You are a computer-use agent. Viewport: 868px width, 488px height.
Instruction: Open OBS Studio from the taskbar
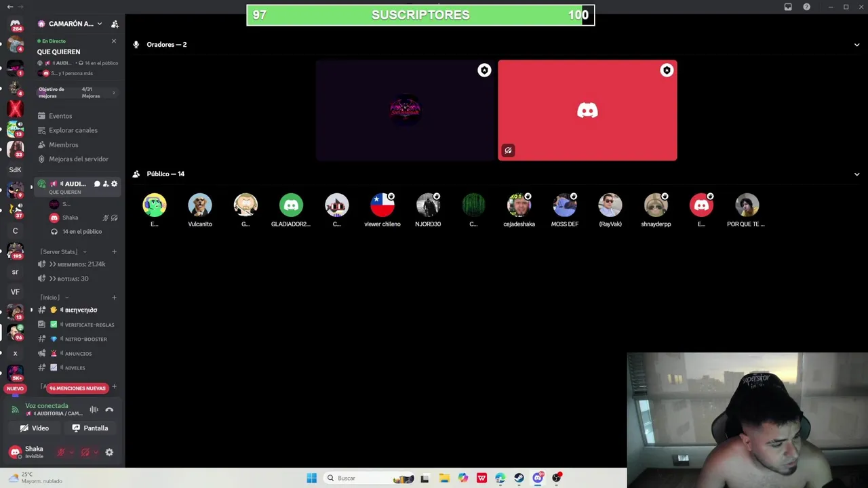[x=557, y=478]
